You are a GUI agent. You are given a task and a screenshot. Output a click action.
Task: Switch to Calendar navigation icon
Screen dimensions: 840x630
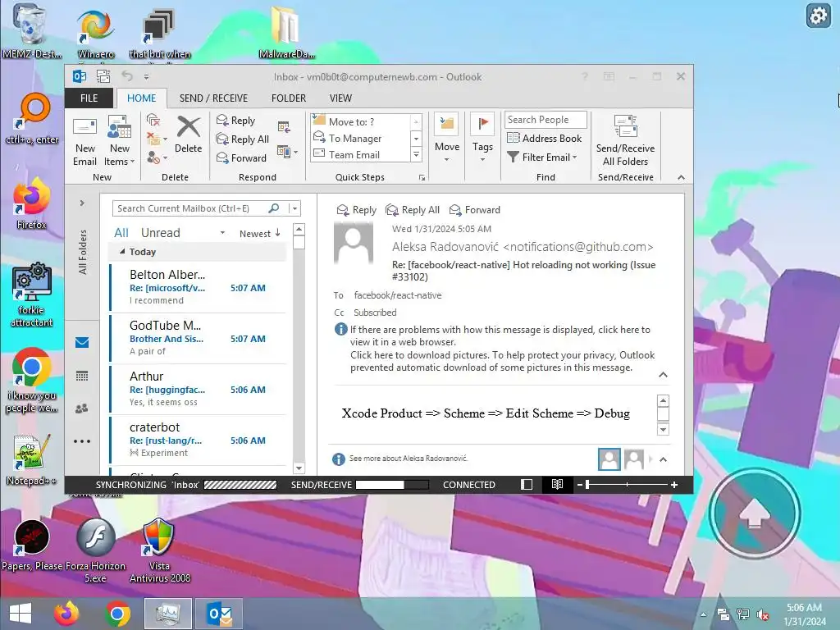[82, 376]
